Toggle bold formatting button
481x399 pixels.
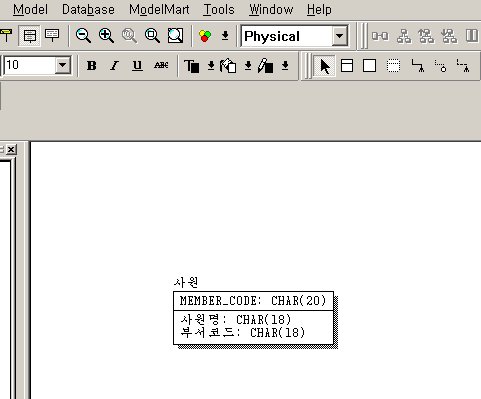click(x=91, y=66)
